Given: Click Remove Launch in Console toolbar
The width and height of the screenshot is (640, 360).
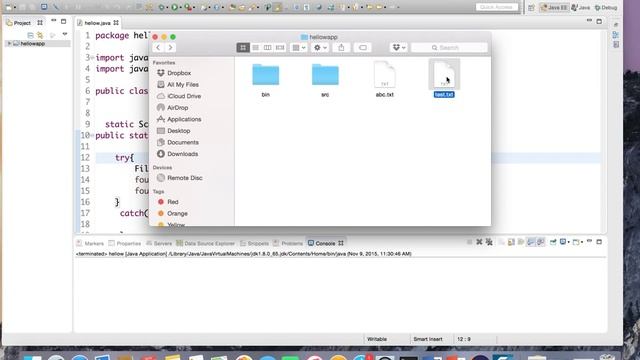Looking at the screenshot, I should click(479, 242).
